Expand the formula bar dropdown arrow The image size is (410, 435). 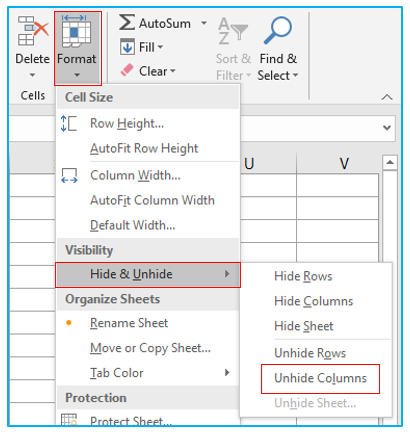(387, 128)
